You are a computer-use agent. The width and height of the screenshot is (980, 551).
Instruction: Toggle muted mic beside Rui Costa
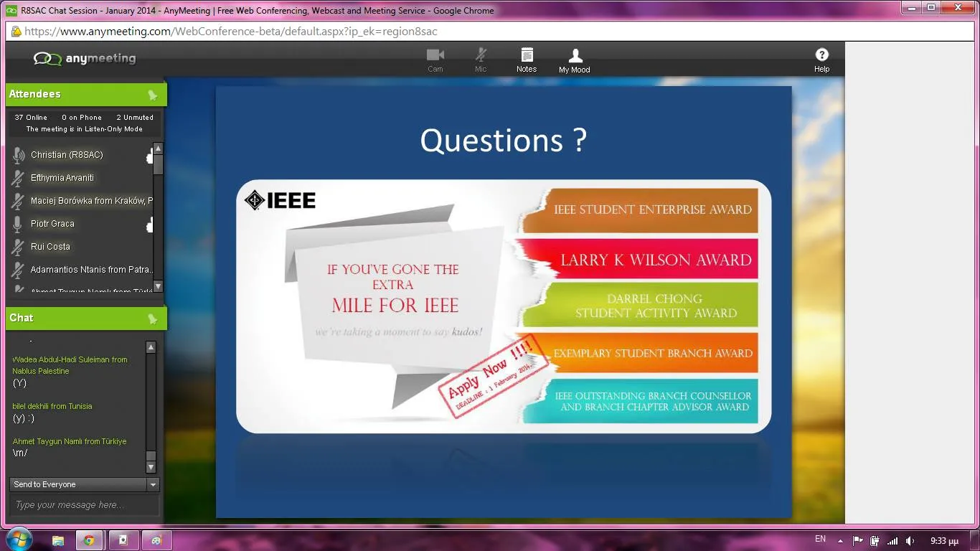(x=19, y=247)
